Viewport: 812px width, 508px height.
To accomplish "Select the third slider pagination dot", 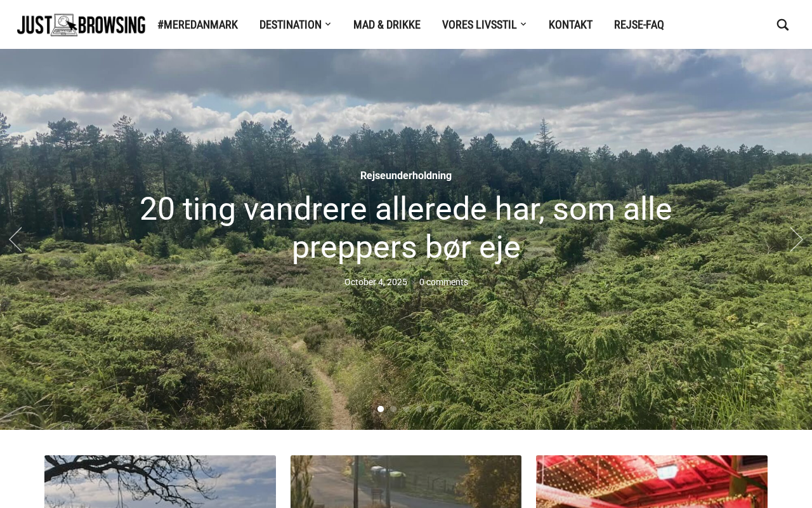I will (x=406, y=409).
